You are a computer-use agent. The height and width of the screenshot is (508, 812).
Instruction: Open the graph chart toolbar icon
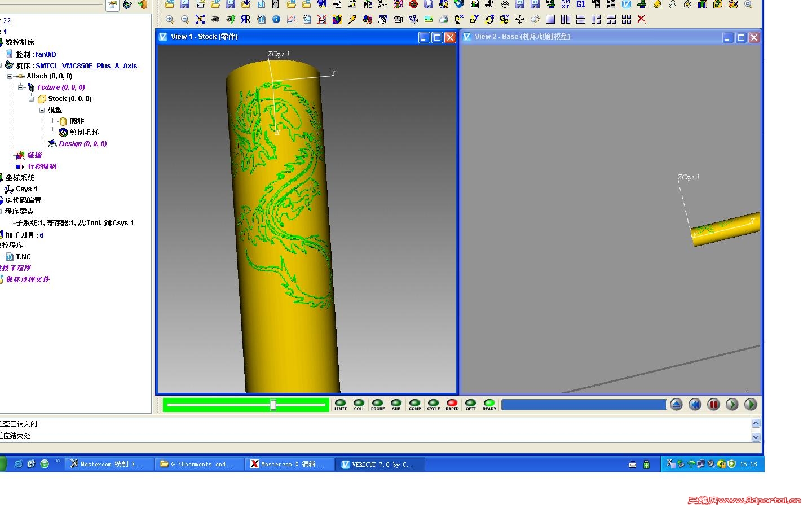coord(292,19)
